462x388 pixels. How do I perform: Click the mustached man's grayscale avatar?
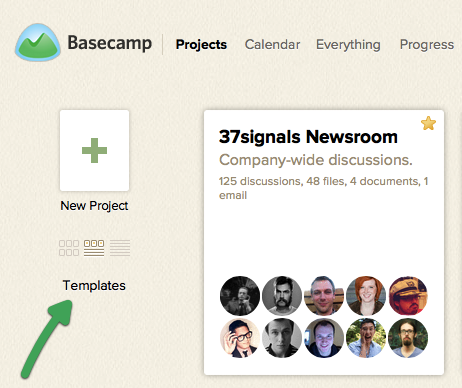click(282, 296)
